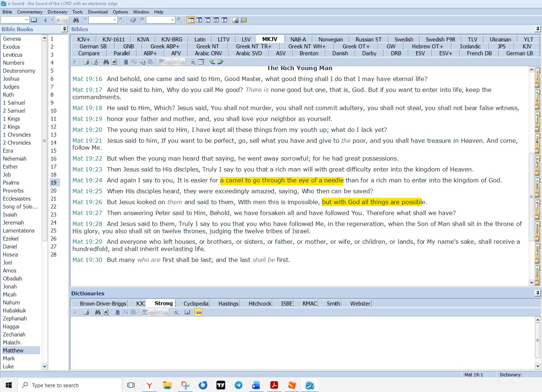Open the dropdown right of the purple Bible icon

172,20
